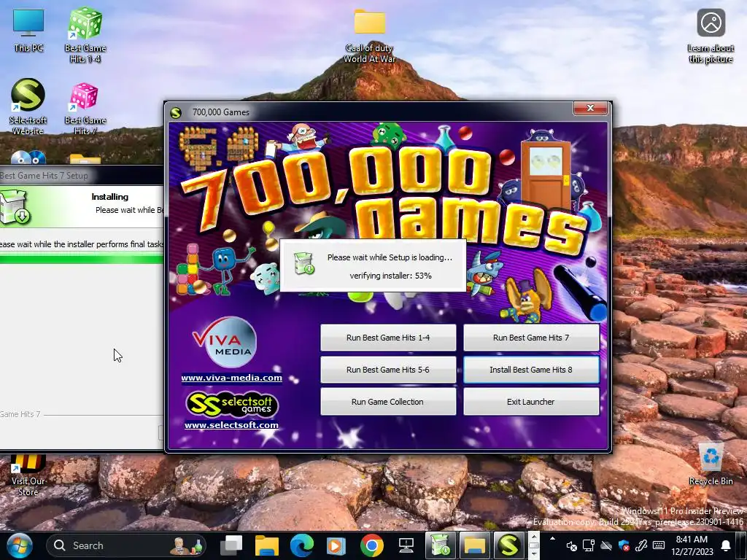
Task: Show hidden system tray icons
Action: coord(553,539)
